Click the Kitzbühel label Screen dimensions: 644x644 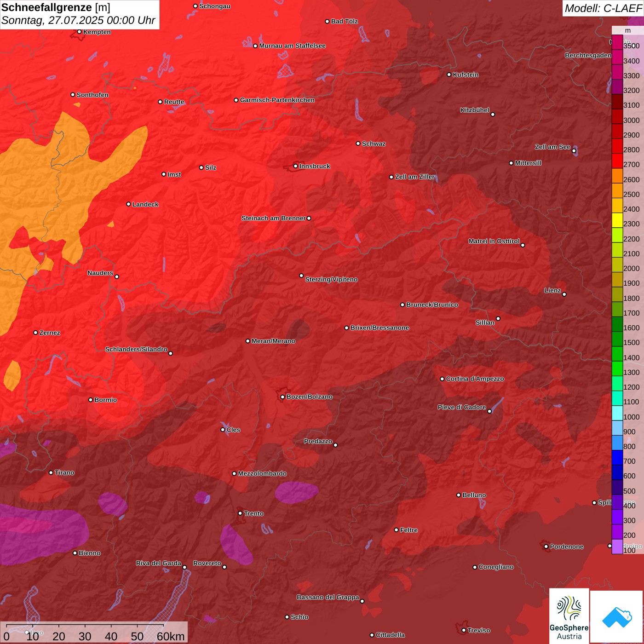(475, 110)
